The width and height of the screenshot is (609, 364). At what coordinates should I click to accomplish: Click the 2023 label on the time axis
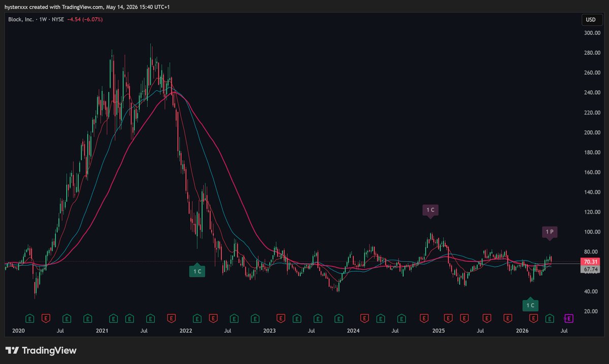point(269,331)
